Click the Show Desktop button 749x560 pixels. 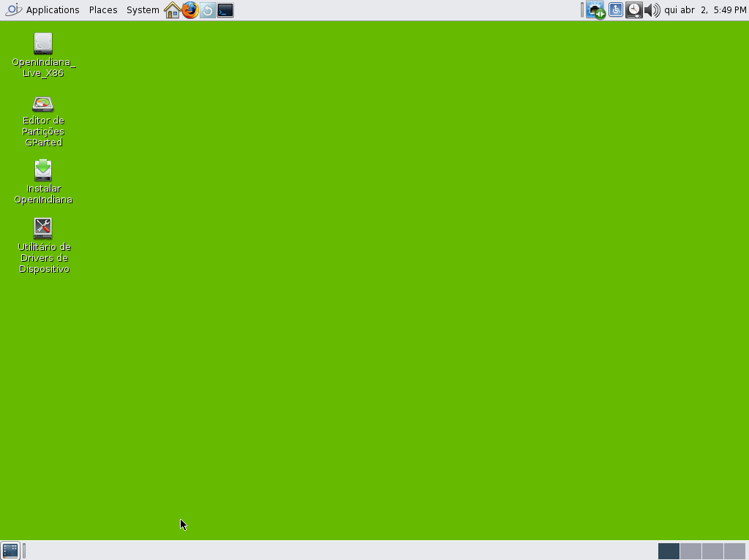pyautogui.click(x=10, y=550)
